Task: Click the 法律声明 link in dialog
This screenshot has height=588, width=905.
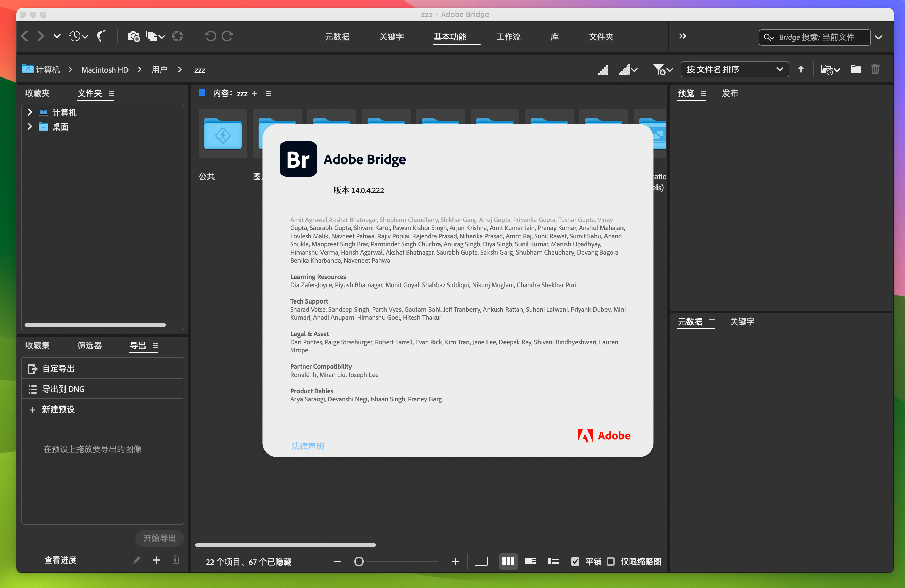Action: coord(307,446)
